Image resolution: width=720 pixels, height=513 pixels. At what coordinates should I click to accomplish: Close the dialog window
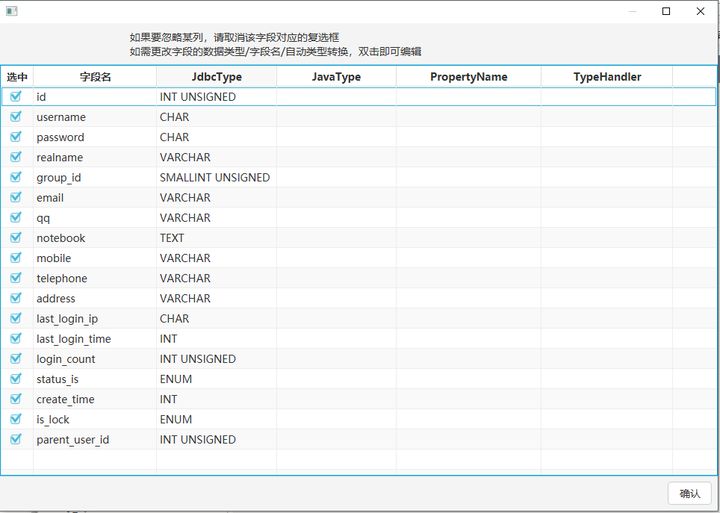point(700,11)
